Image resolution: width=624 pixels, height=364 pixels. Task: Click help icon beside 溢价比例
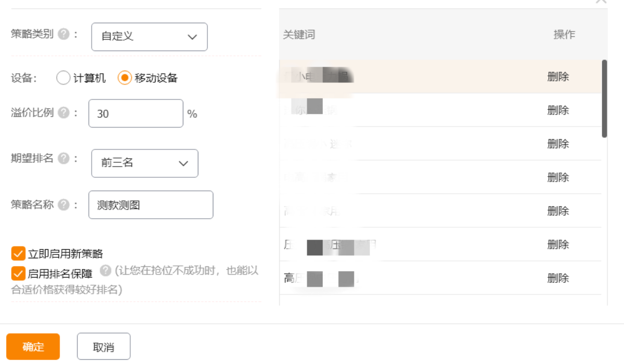coord(64,113)
